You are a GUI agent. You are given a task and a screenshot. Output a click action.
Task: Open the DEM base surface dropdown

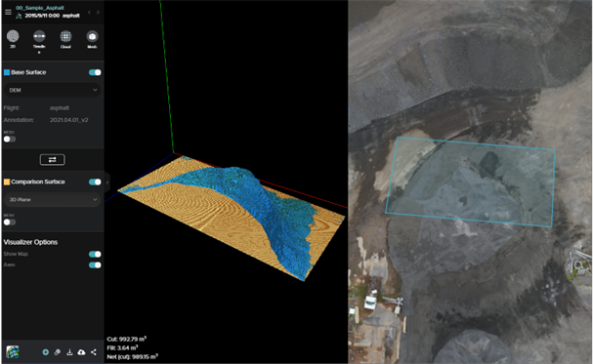click(53, 90)
